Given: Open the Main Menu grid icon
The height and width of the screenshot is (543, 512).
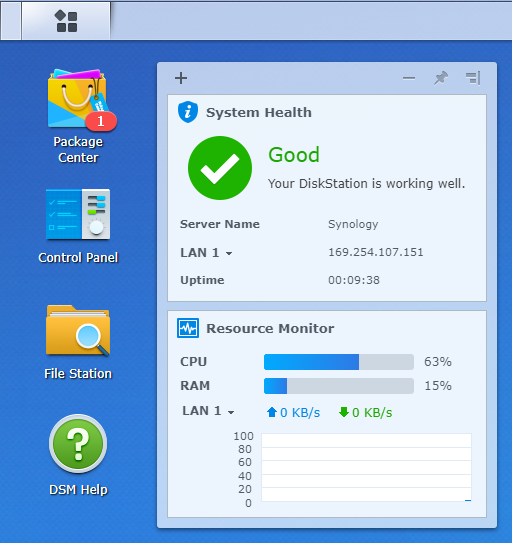Looking at the screenshot, I should coord(67,21).
